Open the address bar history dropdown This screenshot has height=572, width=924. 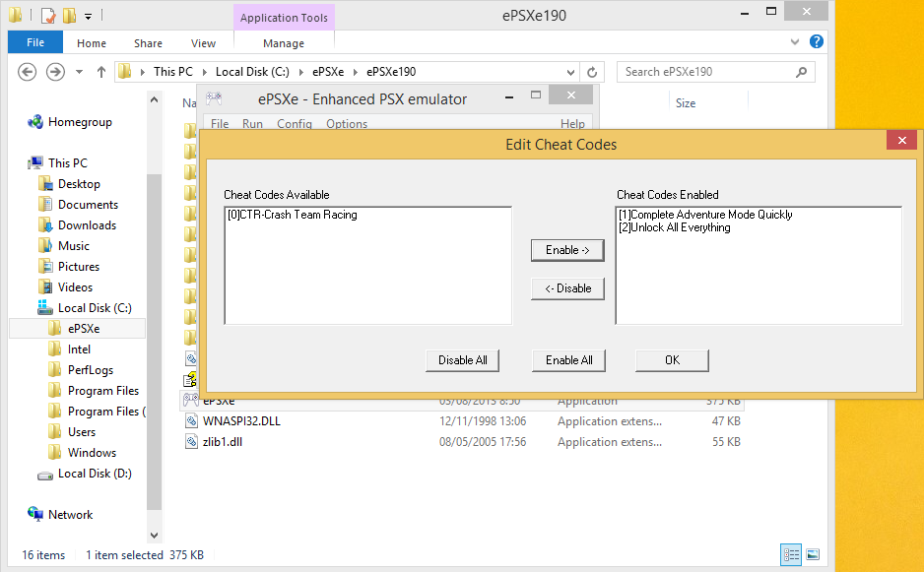click(570, 72)
